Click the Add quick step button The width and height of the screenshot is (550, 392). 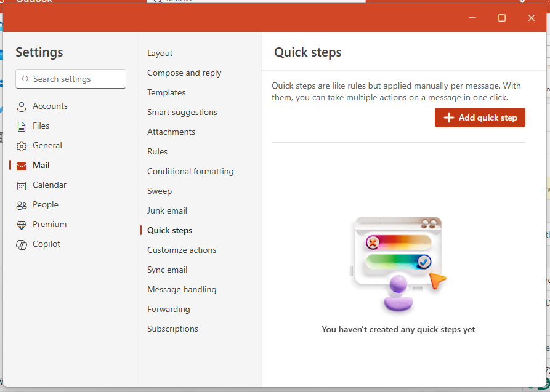480,118
